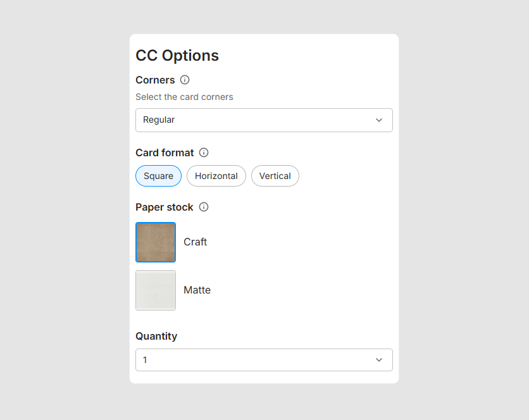This screenshot has width=529, height=420.
Task: Click the Paper stock section label
Action: click(x=165, y=207)
